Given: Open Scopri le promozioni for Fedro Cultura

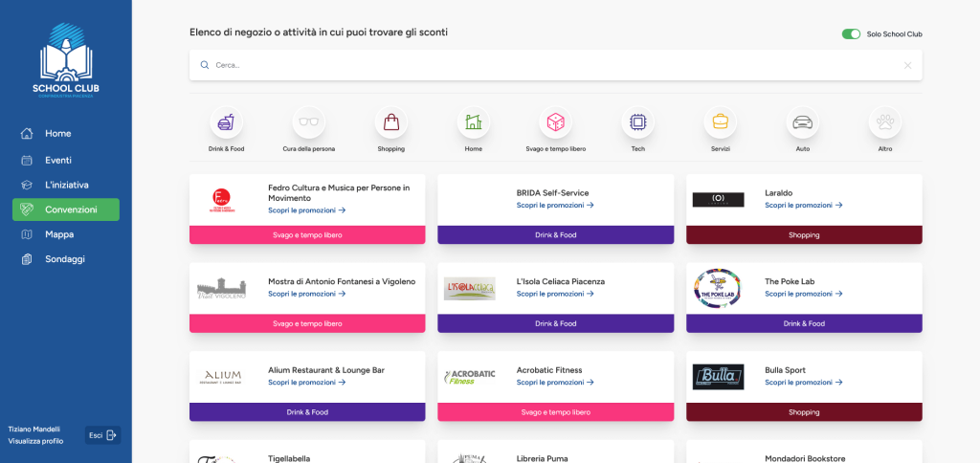Looking at the screenshot, I should point(307,209).
